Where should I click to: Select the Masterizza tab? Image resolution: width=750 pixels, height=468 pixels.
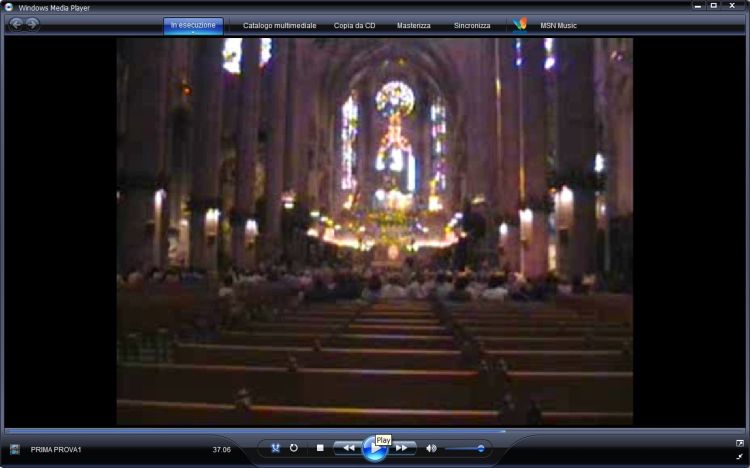click(414, 25)
